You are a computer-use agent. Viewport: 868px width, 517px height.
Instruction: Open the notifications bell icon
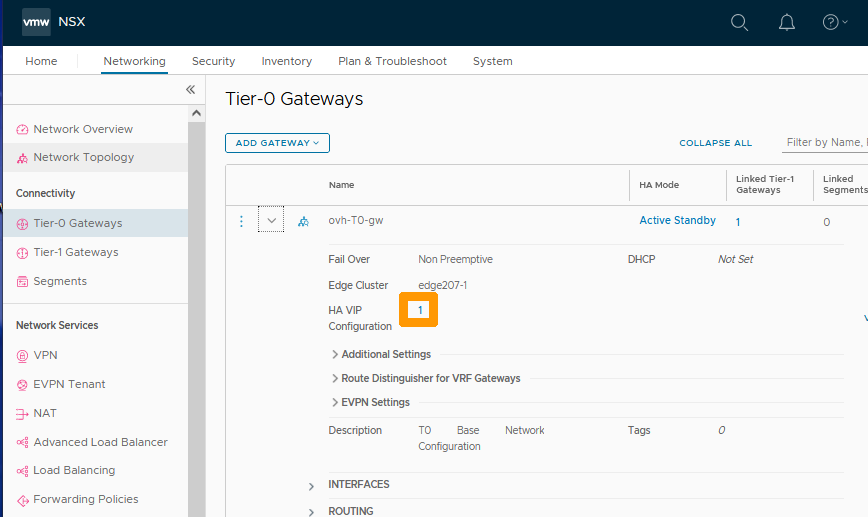786,22
